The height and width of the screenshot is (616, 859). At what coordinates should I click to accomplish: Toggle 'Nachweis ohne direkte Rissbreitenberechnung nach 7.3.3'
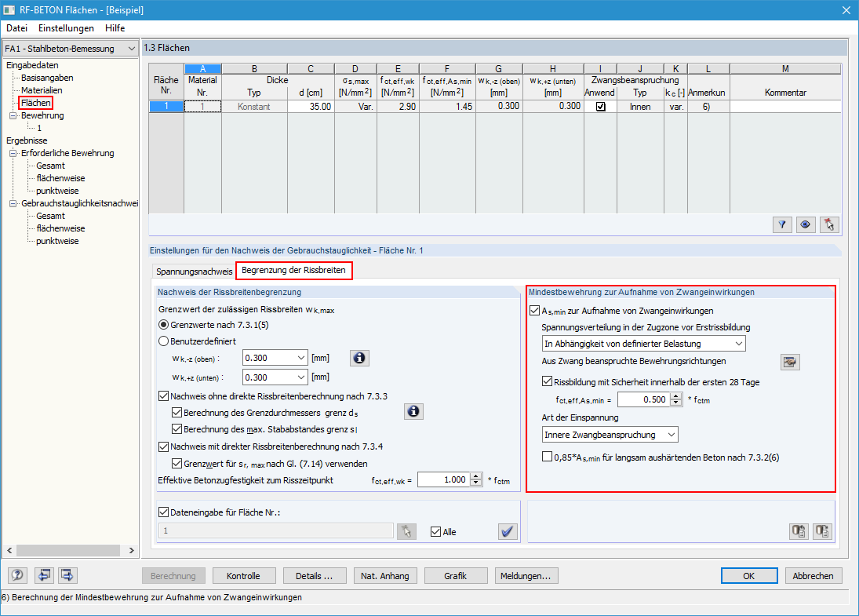coord(163,395)
